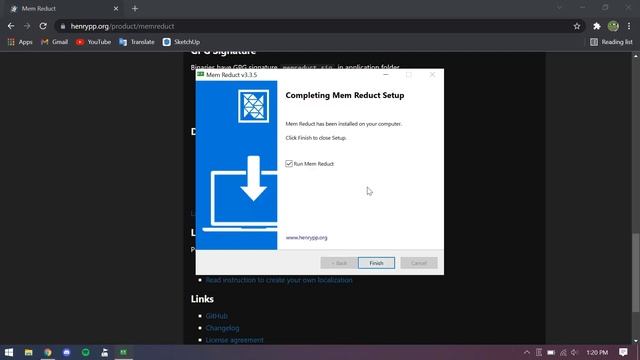
Task: Open the Chrome extensions puzzle icon
Action: [597, 26]
